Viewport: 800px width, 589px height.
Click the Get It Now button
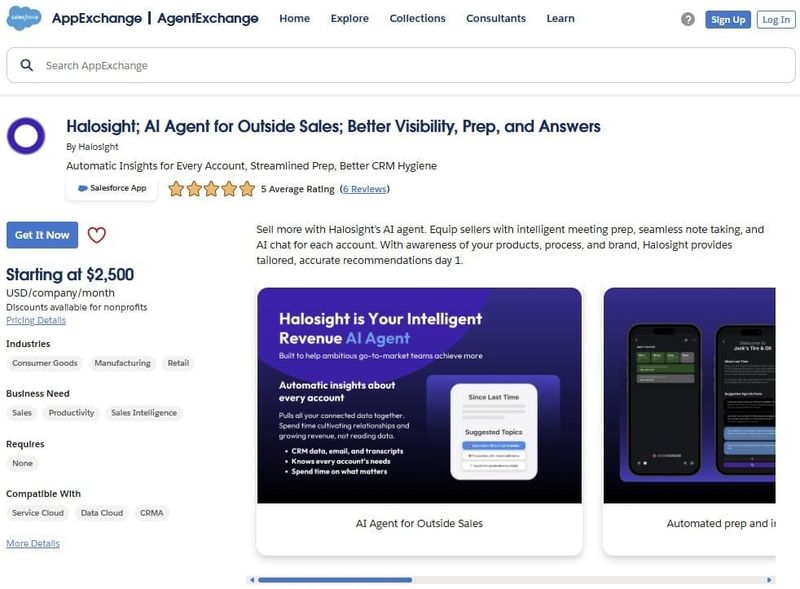42,235
